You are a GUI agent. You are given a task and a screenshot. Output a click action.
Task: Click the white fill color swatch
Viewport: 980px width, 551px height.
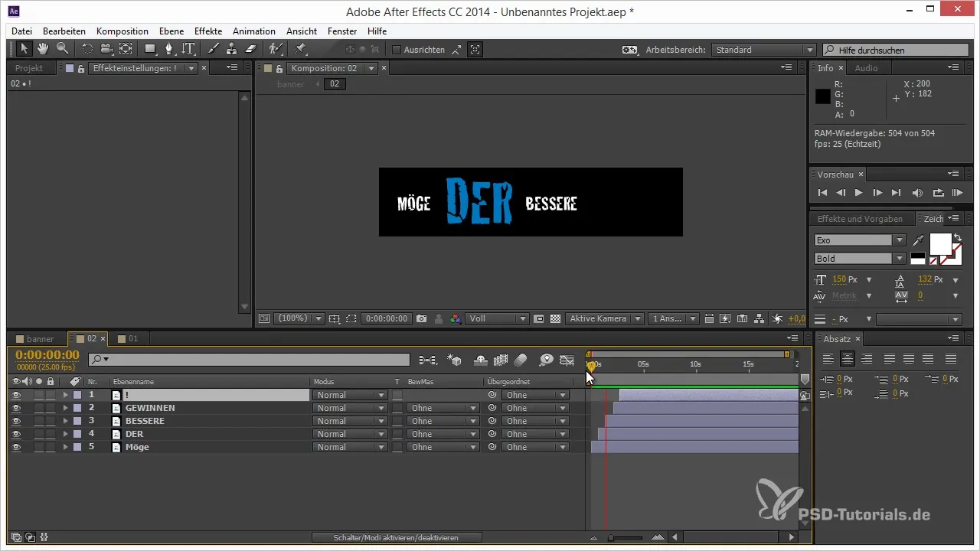click(x=940, y=244)
